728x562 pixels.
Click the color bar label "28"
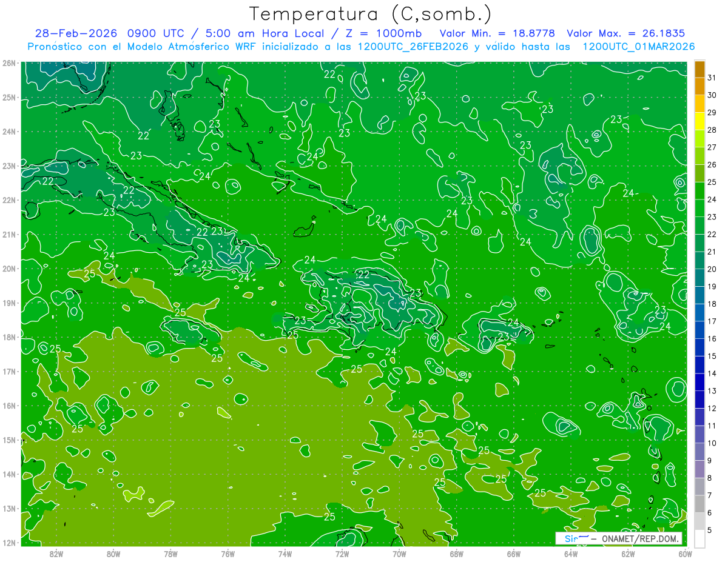tap(712, 130)
